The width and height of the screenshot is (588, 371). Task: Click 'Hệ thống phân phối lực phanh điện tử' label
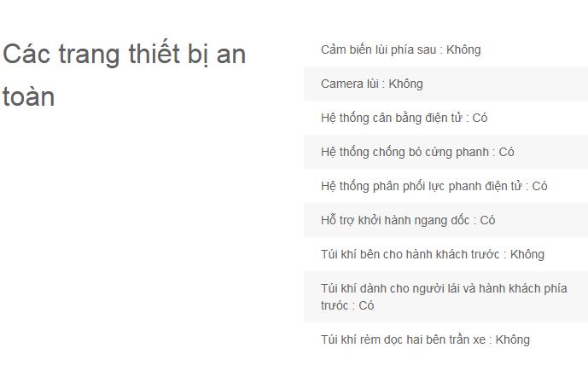(x=421, y=186)
